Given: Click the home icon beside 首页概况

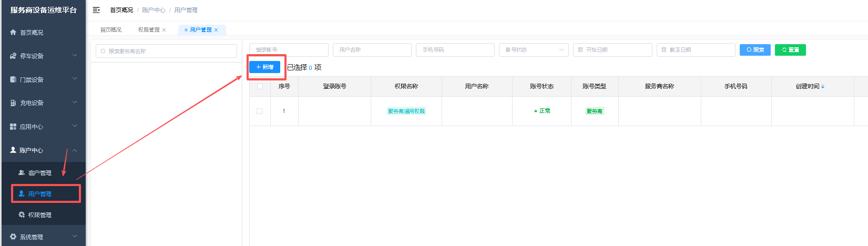Looking at the screenshot, I should 13,32.
